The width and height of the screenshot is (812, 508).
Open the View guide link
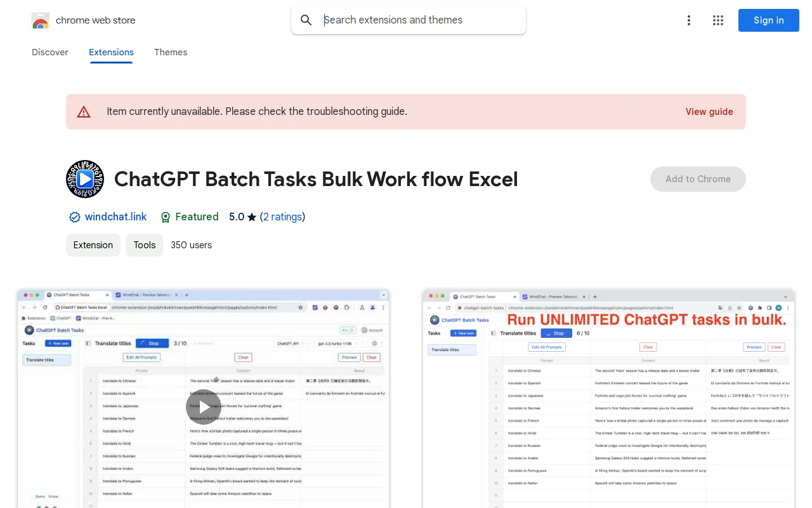click(709, 112)
